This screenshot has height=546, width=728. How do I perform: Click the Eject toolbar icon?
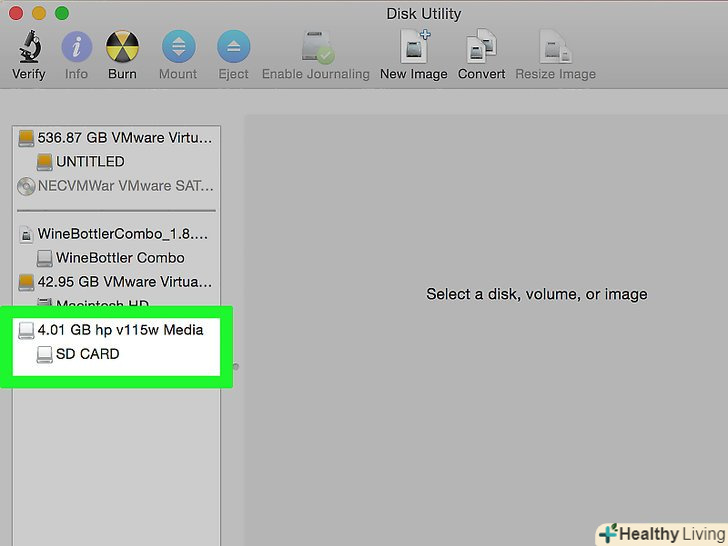click(234, 47)
